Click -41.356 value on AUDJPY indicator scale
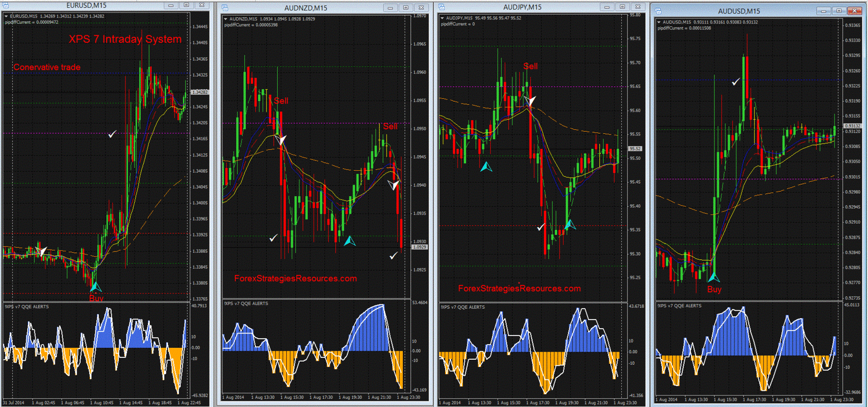The width and height of the screenshot is (868, 407). (637, 395)
